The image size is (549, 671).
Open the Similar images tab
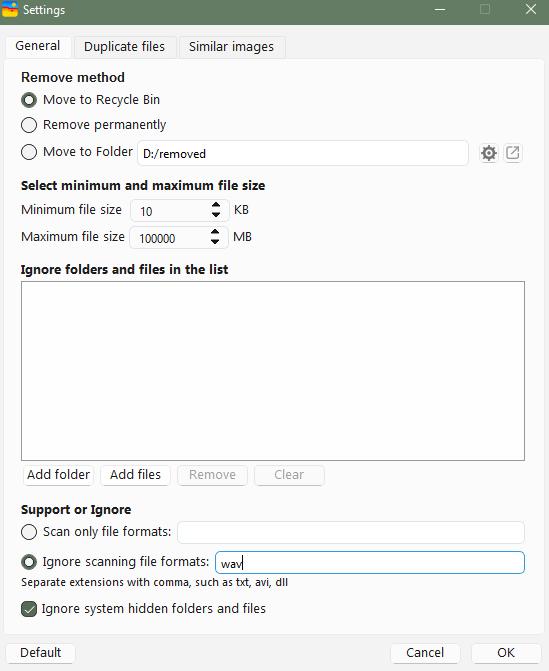(231, 47)
